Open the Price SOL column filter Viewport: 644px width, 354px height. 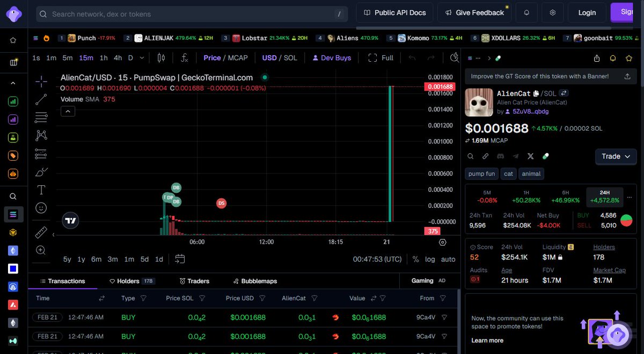[x=202, y=298]
